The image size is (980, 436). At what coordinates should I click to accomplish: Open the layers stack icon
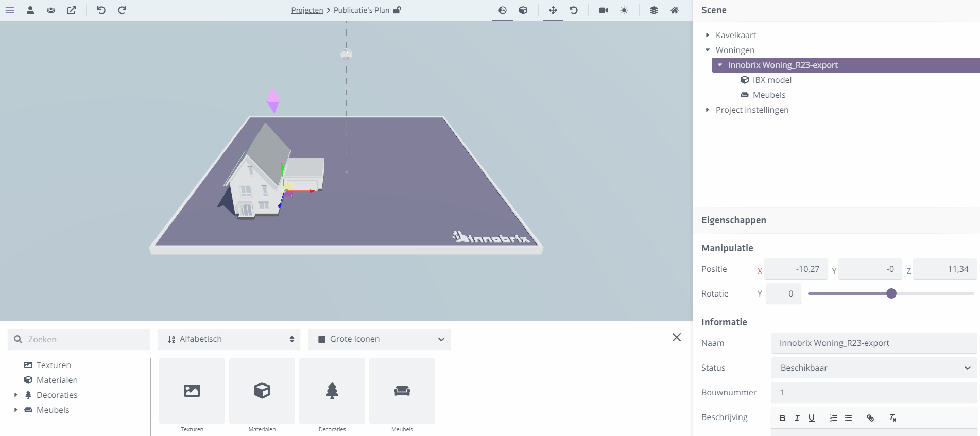(x=654, y=10)
